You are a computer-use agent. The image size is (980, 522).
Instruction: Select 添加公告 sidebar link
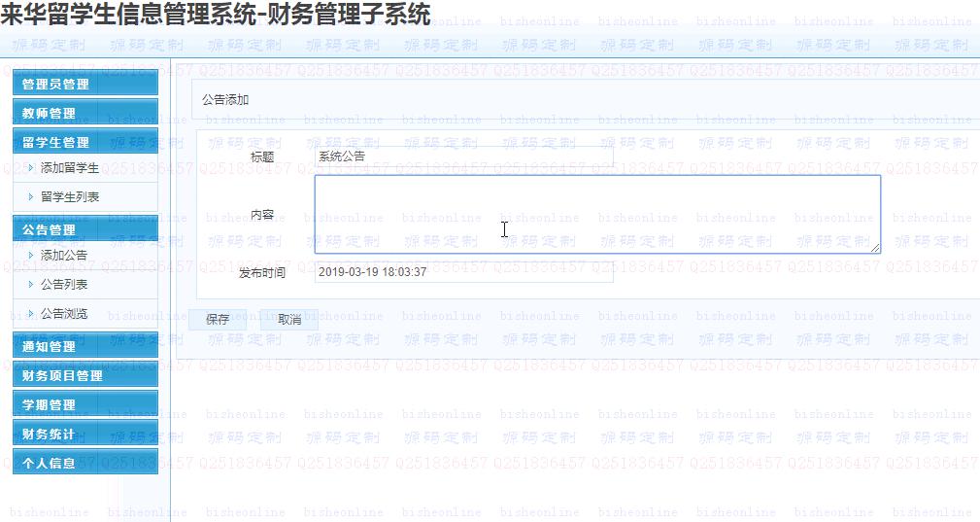(64, 255)
